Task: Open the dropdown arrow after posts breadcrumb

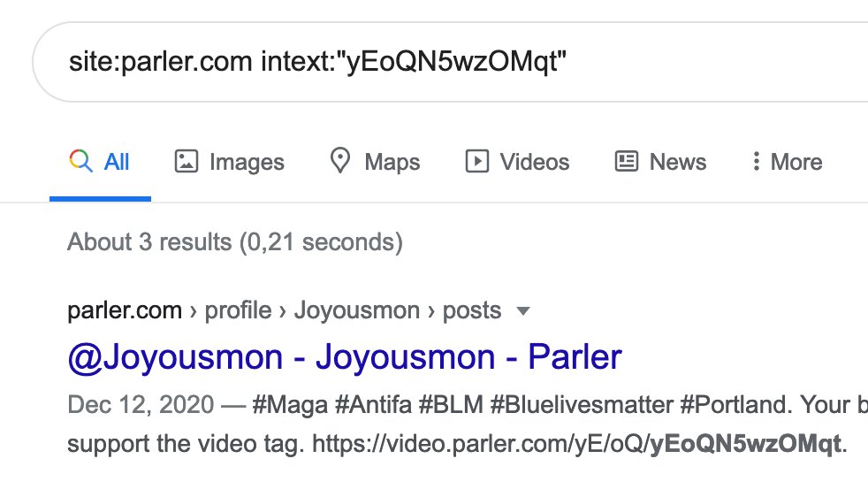Action: point(522,310)
